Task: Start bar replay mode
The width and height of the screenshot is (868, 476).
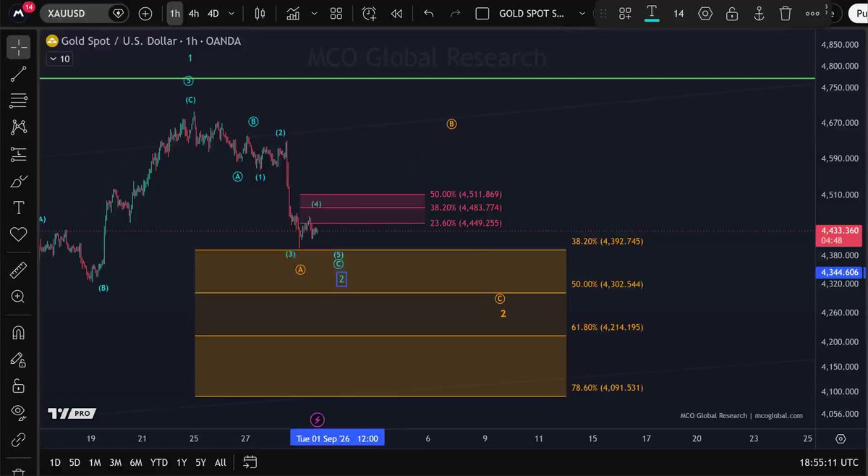Action: pos(396,13)
